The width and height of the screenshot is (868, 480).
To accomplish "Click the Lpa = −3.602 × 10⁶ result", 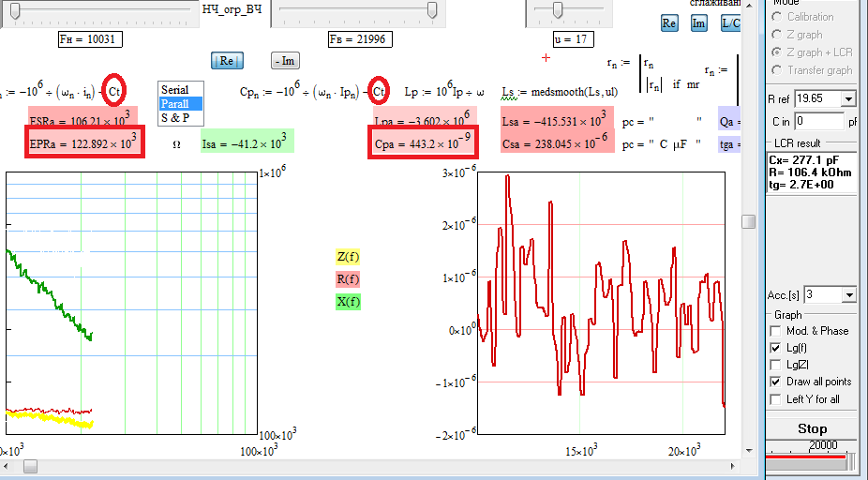I will [425, 117].
